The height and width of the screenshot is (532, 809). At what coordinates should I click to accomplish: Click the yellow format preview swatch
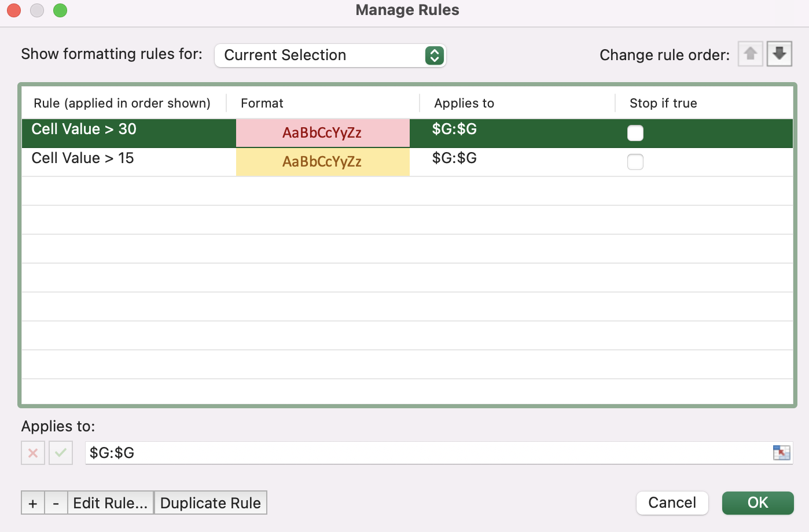[x=322, y=162]
